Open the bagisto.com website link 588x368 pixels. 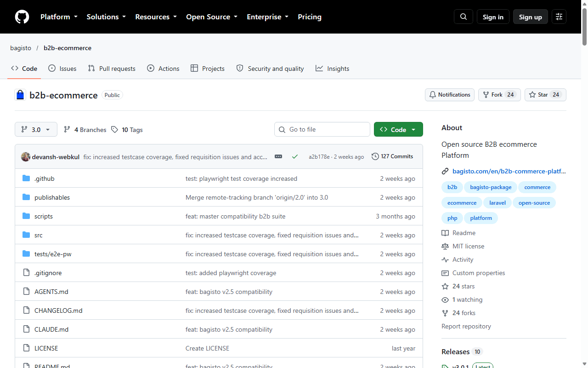tap(509, 171)
